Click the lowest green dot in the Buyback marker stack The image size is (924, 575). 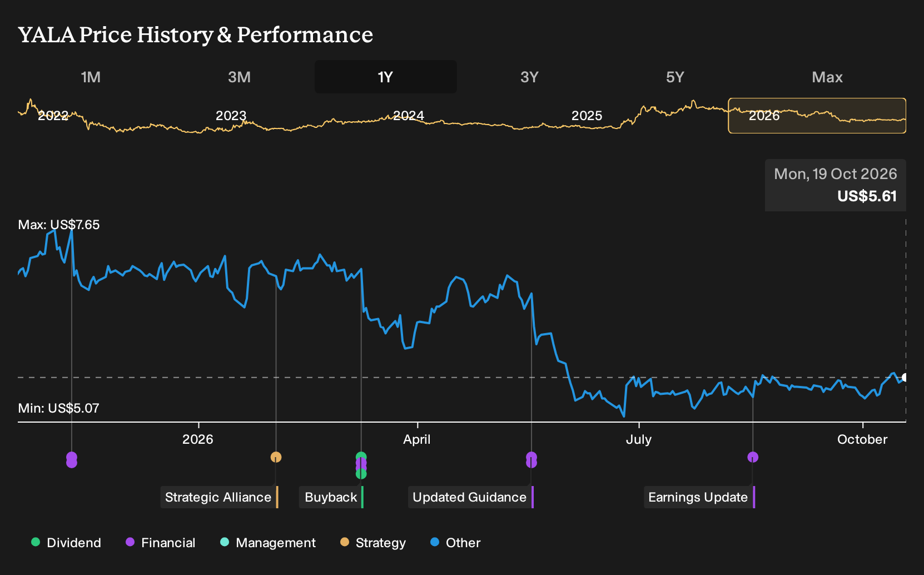click(x=361, y=474)
